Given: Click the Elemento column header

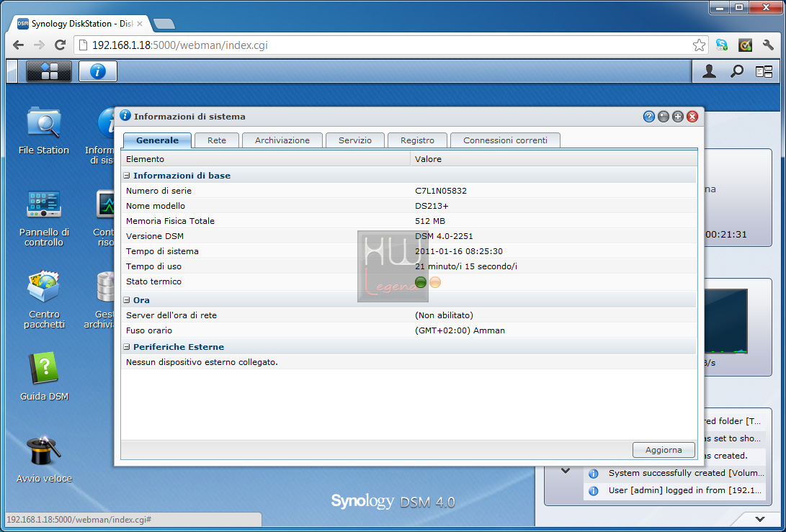Looking at the screenshot, I should (266, 159).
